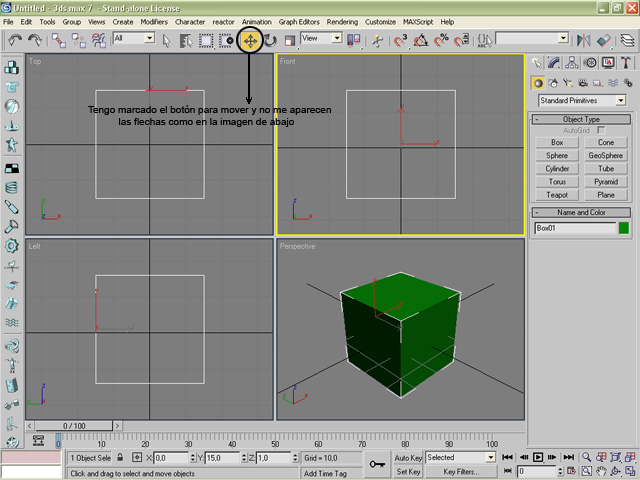
Task: Click the Pyramid primitive button
Action: (606, 182)
